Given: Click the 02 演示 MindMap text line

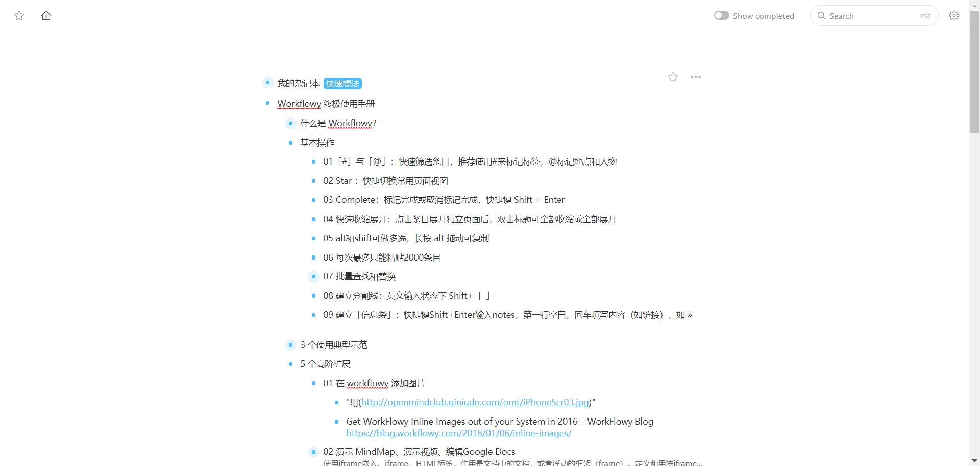Looking at the screenshot, I should (x=419, y=452).
